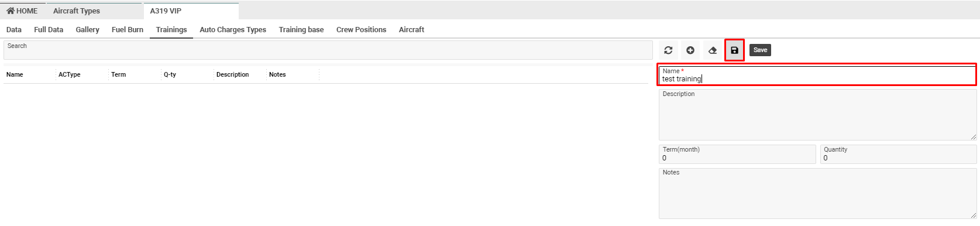Open the Auto Charges Types tab
The width and height of the screenshot is (980, 226).
point(233,29)
